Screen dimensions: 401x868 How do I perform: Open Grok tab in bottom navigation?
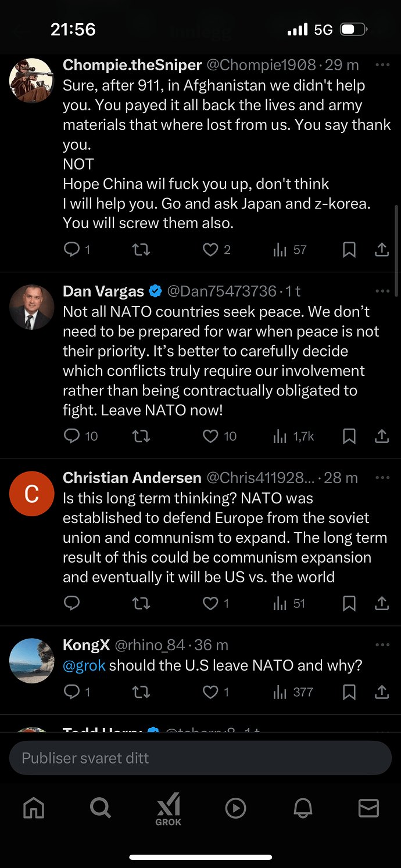pyautogui.click(x=169, y=808)
